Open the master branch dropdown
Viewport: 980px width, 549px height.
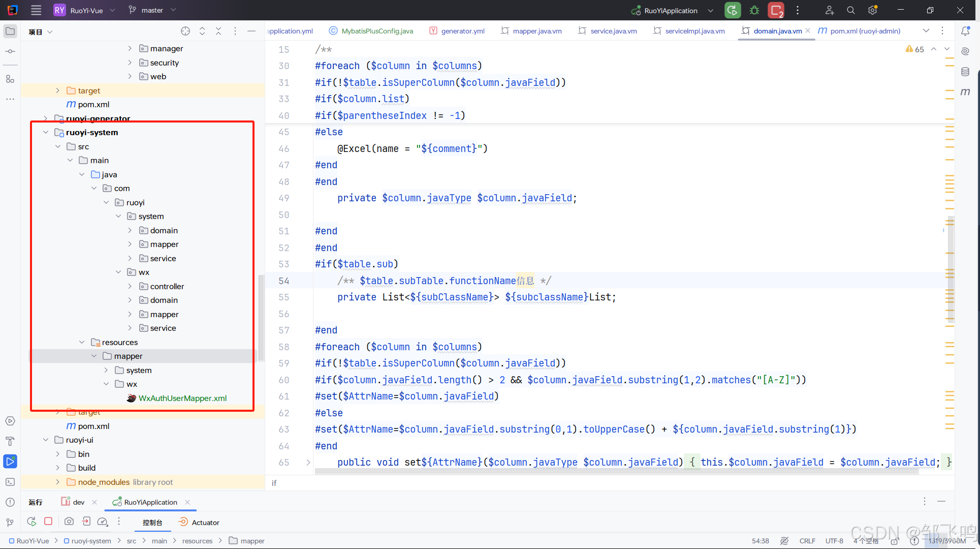click(152, 10)
